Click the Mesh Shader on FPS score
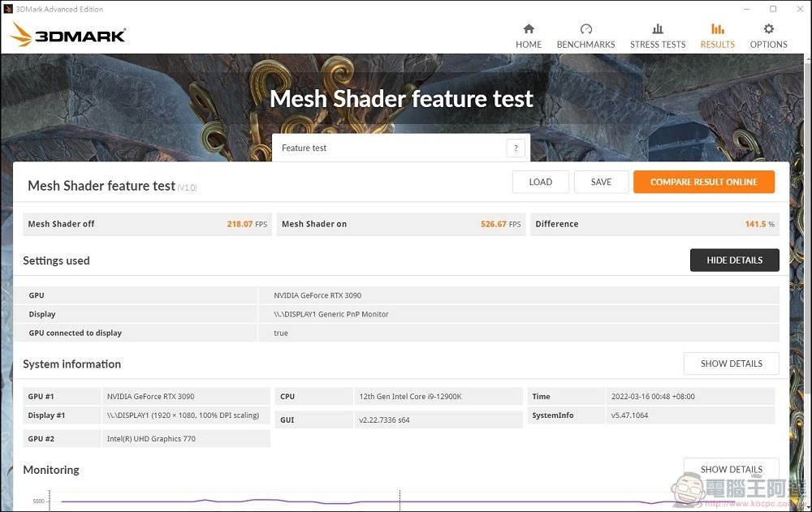 tap(494, 224)
